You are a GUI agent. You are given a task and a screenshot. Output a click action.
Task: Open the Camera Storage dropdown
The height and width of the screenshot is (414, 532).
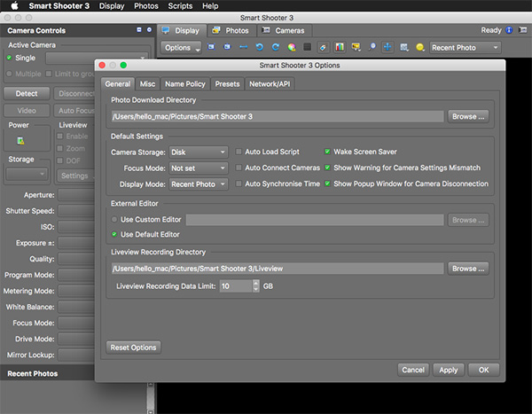click(199, 152)
